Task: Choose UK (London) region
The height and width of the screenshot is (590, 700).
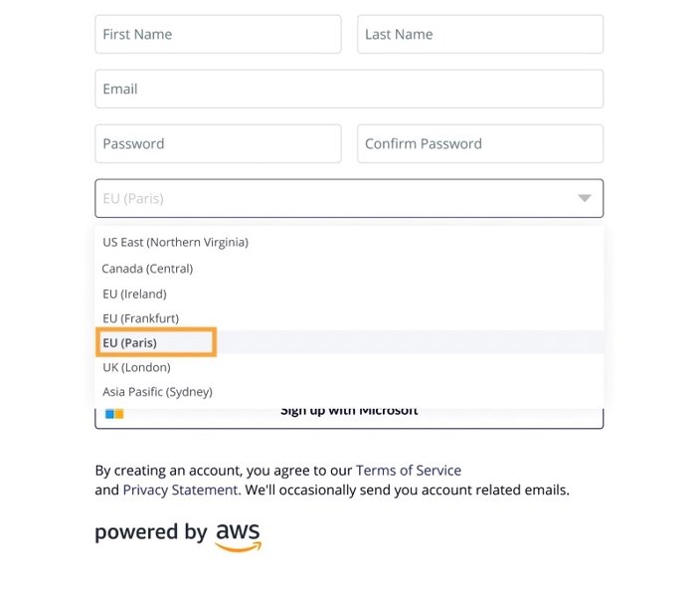Action: click(349, 367)
